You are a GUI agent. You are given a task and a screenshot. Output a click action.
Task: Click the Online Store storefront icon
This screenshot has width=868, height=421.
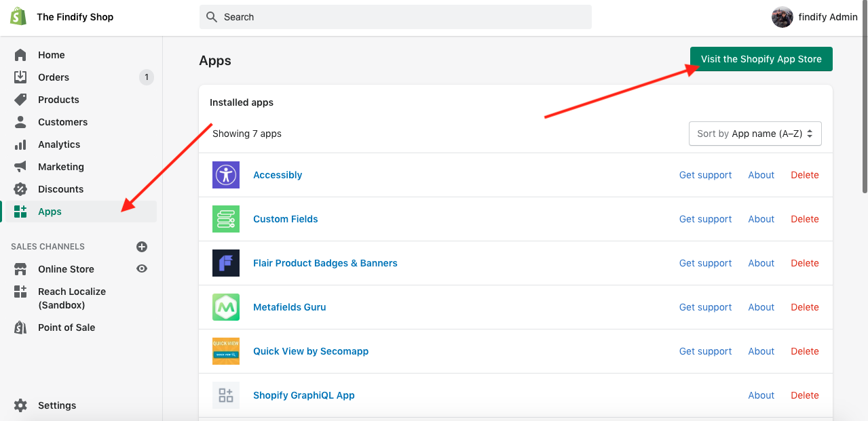[x=20, y=269]
